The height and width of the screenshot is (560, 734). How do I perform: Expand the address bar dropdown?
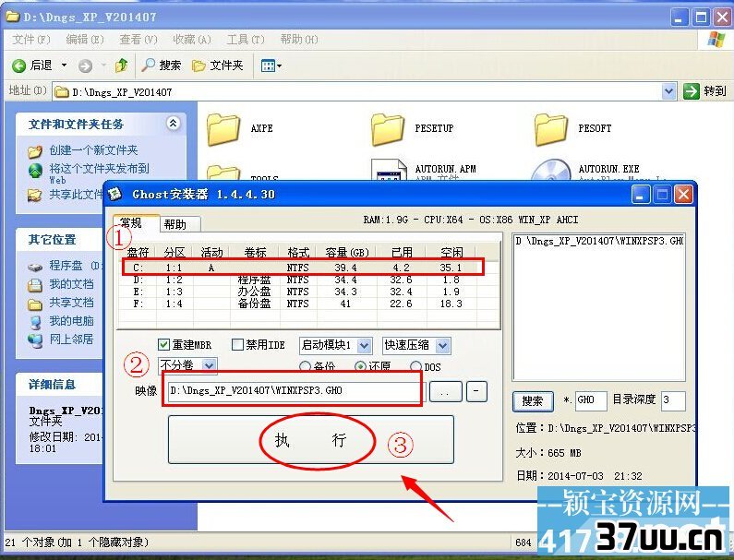tap(669, 91)
